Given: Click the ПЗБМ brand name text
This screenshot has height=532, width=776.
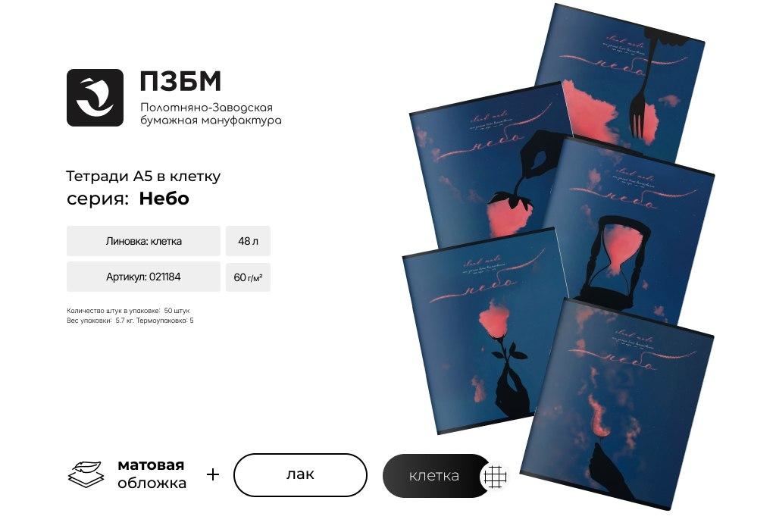Looking at the screenshot, I should (180, 82).
